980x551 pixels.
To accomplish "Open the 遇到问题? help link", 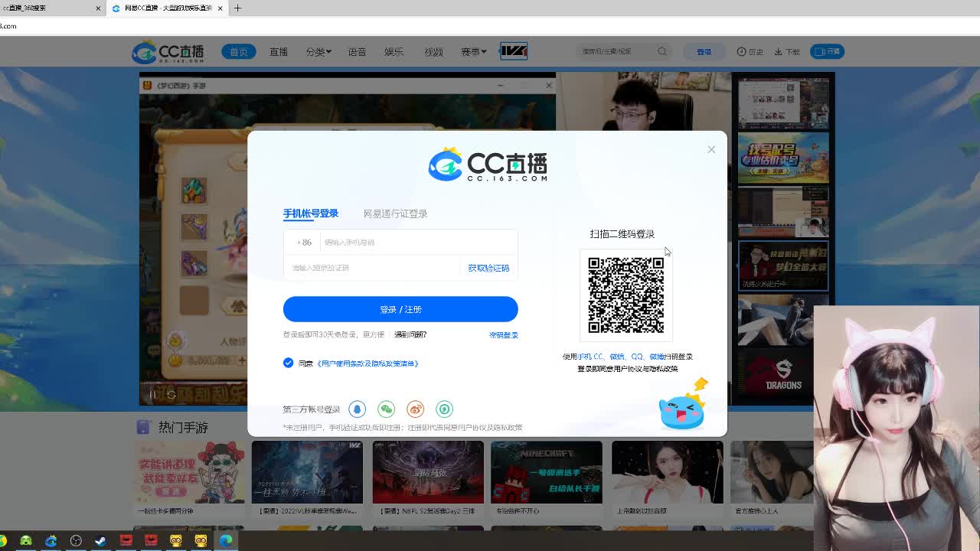I will 410,334.
